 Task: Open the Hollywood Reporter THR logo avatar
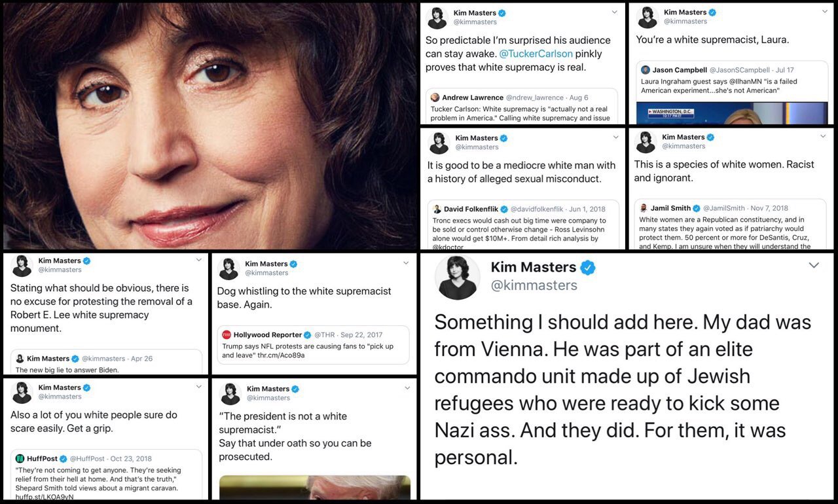227,335
